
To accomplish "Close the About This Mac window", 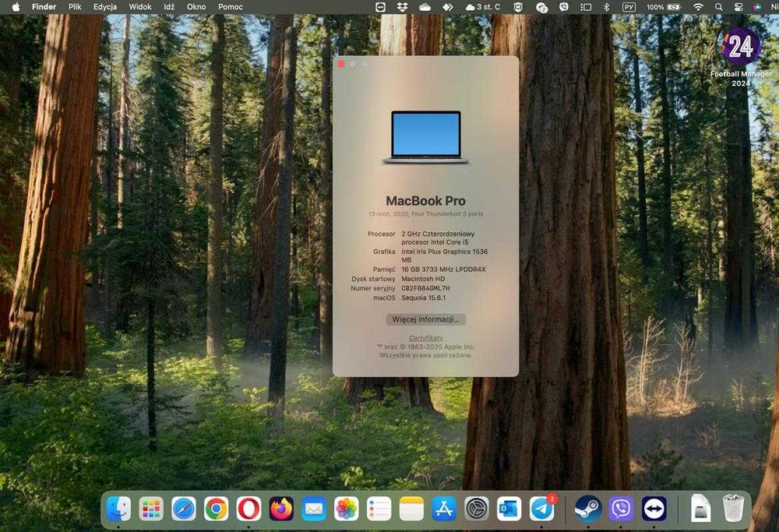I will click(341, 64).
